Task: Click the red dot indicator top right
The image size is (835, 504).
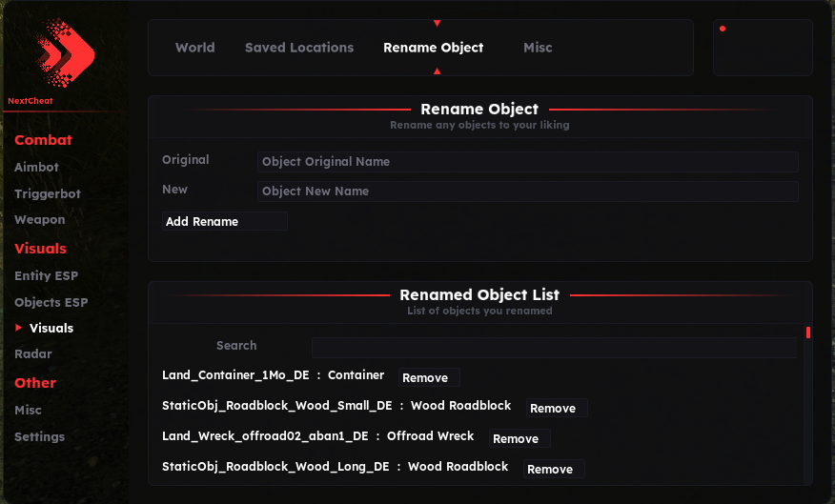Action: click(723, 29)
